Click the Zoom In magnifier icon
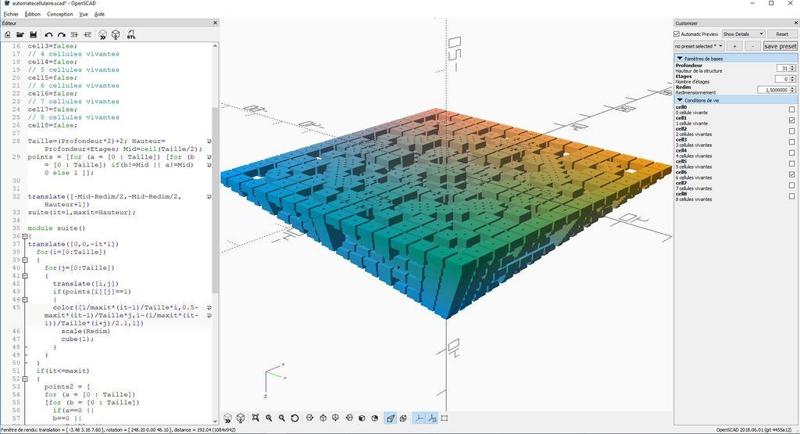The height and width of the screenshot is (434, 800). pyautogui.click(x=269, y=418)
